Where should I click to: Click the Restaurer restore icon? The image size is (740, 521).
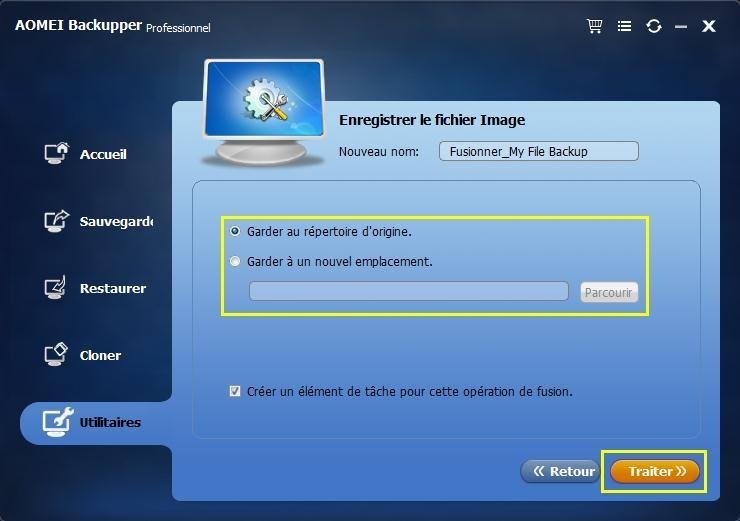click(x=56, y=287)
